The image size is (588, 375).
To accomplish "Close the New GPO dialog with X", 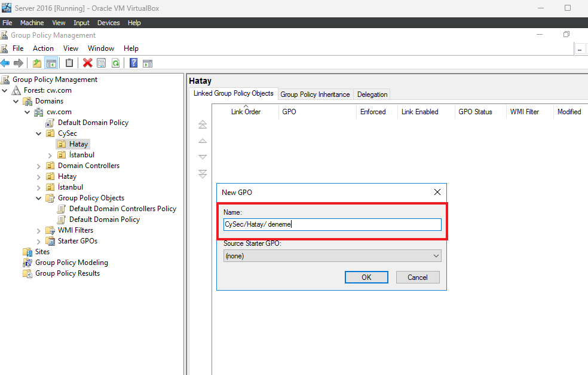I will pyautogui.click(x=437, y=192).
